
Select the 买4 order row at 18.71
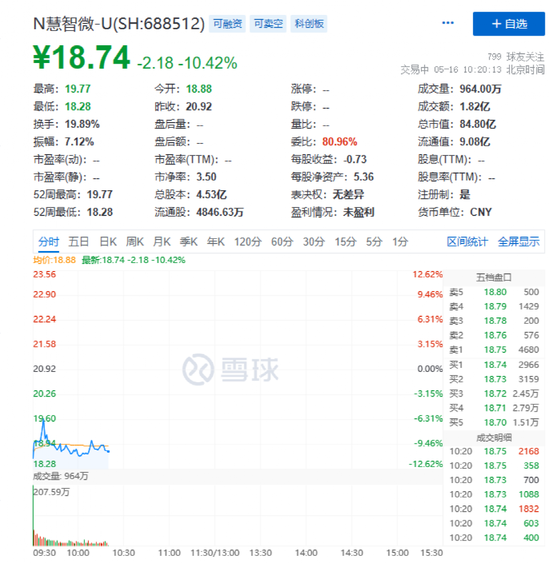493,408
